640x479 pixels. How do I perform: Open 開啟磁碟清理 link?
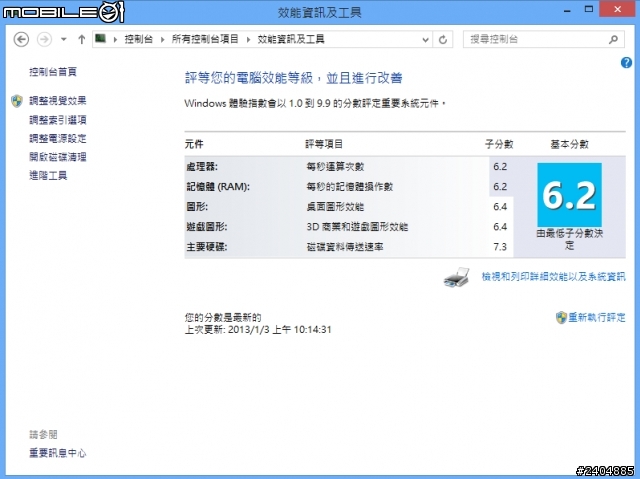pos(58,157)
